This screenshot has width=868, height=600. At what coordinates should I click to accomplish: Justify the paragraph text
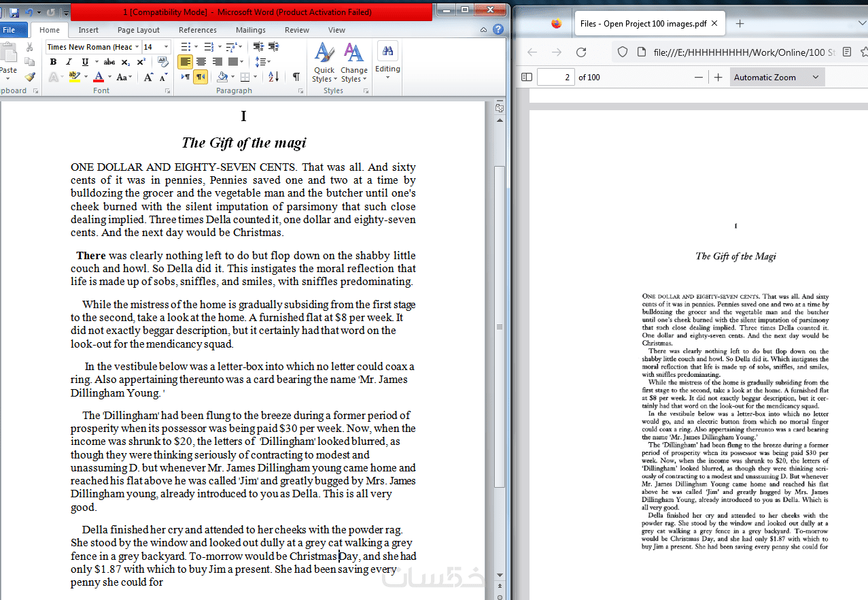click(x=233, y=62)
